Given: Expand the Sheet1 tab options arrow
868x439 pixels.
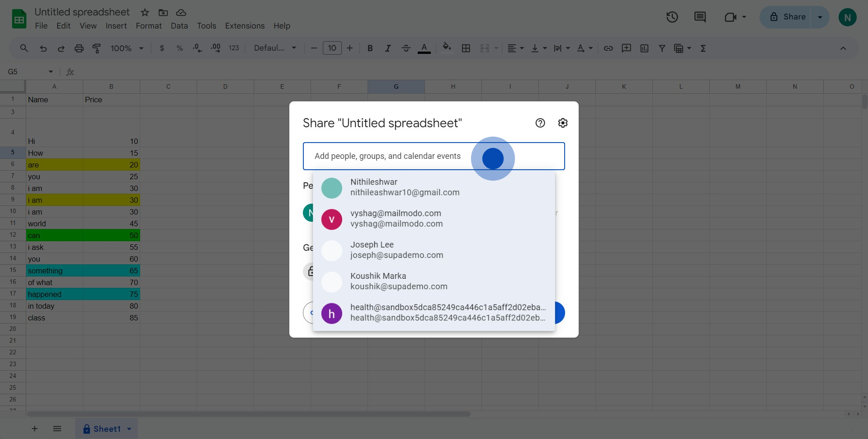Looking at the screenshot, I should [x=129, y=429].
